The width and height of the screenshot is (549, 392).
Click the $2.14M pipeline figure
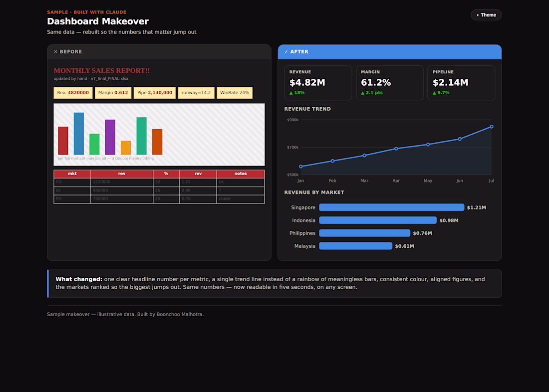[x=450, y=83]
